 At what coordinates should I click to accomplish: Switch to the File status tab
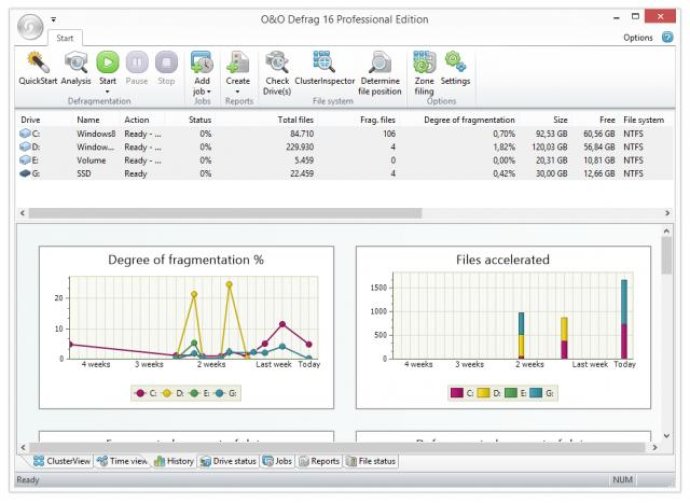point(371,461)
